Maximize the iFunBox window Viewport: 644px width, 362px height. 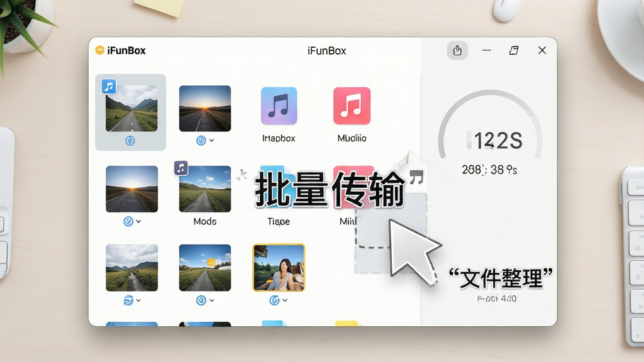coord(514,50)
